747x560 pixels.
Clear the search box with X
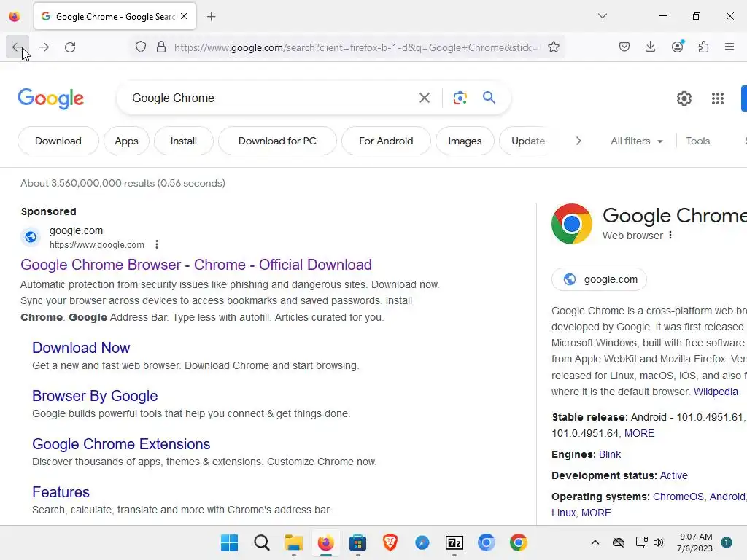click(424, 98)
